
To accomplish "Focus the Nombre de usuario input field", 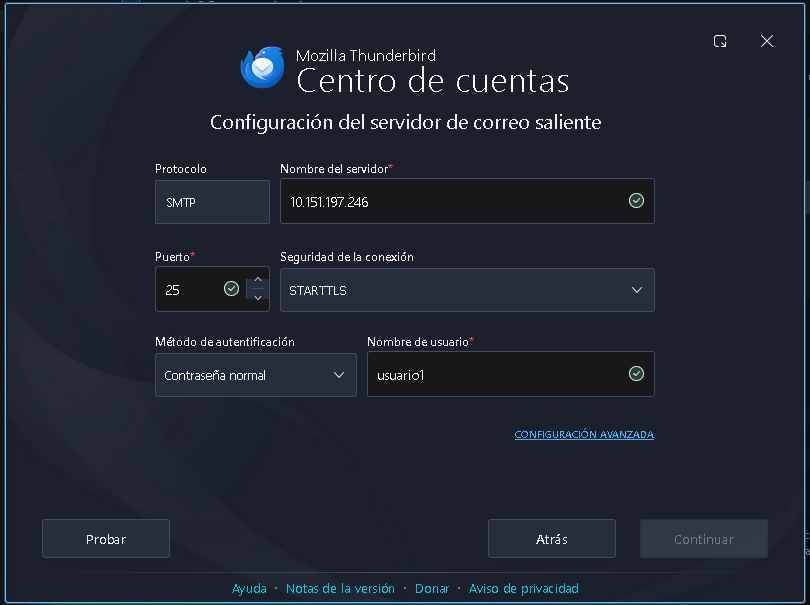I will [x=510, y=374].
